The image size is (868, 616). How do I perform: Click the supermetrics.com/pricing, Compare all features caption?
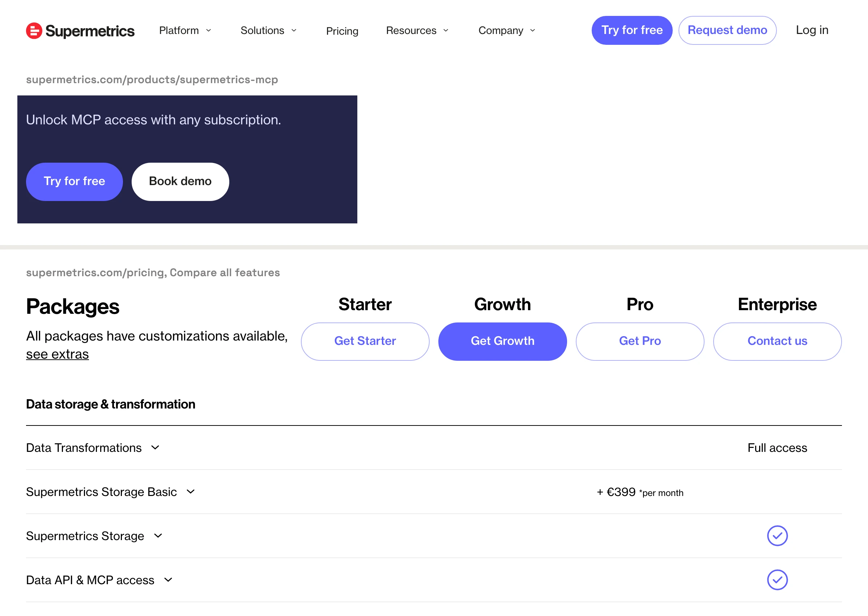click(x=153, y=273)
